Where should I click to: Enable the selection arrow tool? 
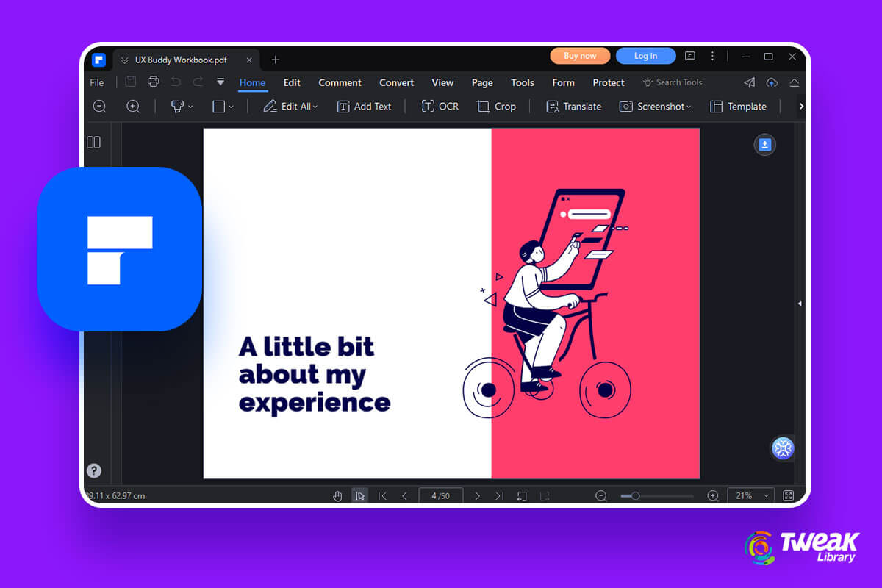[x=359, y=495]
